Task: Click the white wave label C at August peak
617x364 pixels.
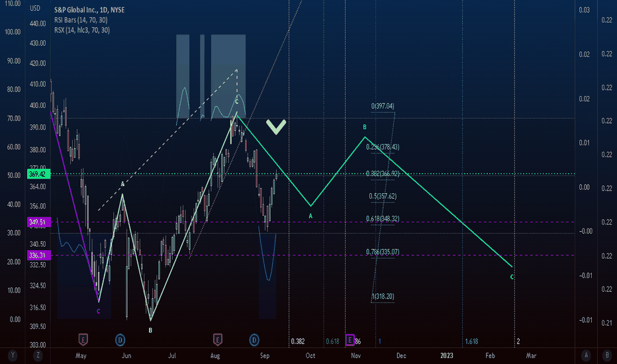Action: [236, 102]
